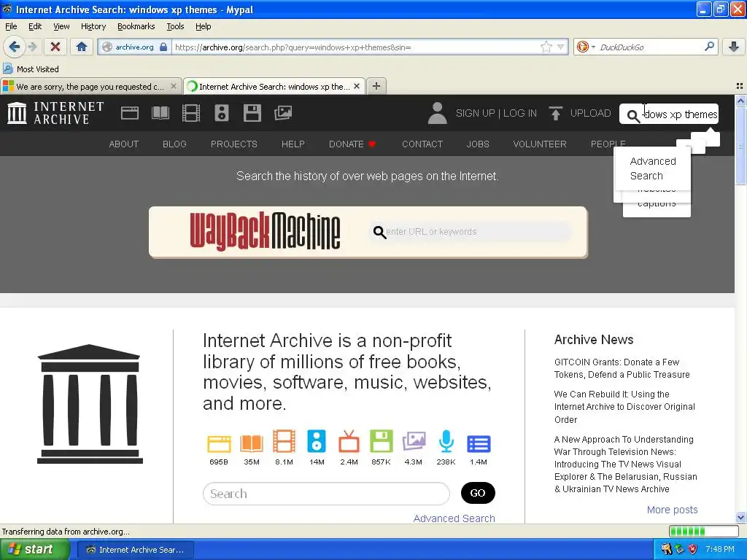Click the DuckDuckGo search magnifier

(x=709, y=47)
